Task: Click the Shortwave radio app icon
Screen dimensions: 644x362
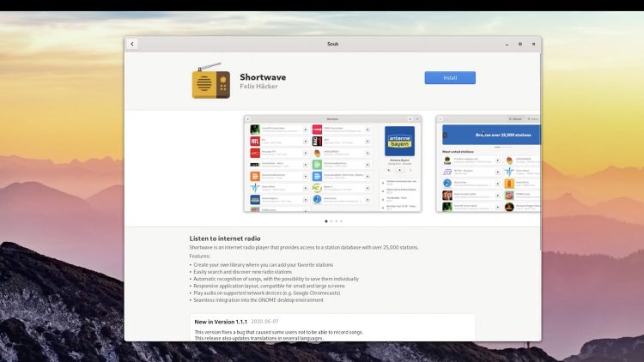Action: coord(211,81)
